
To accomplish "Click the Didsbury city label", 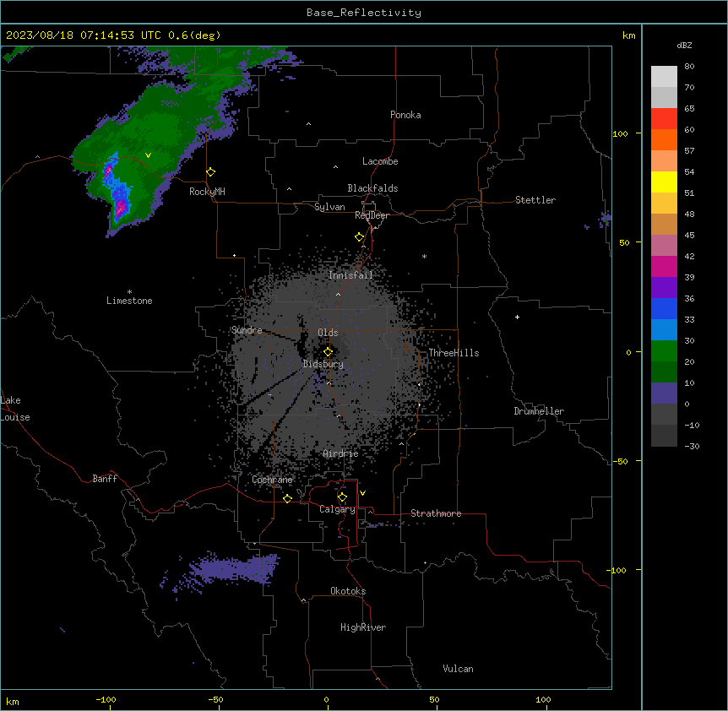I will (323, 364).
